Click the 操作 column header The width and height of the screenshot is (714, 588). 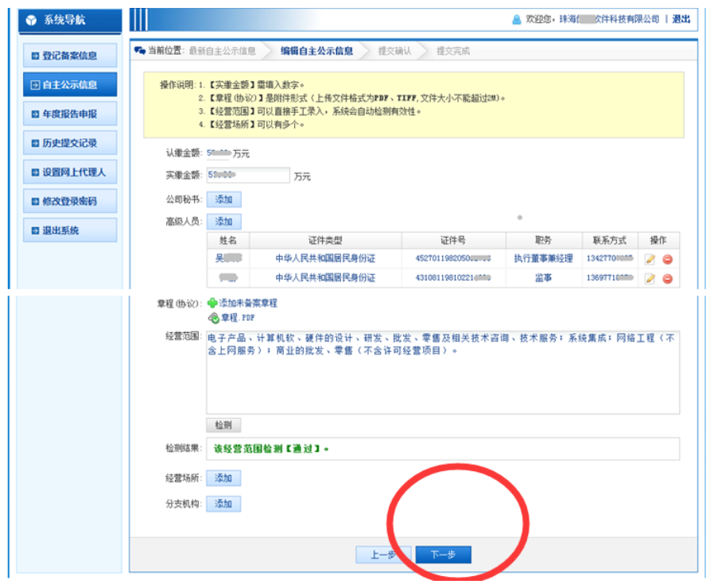coord(658,240)
